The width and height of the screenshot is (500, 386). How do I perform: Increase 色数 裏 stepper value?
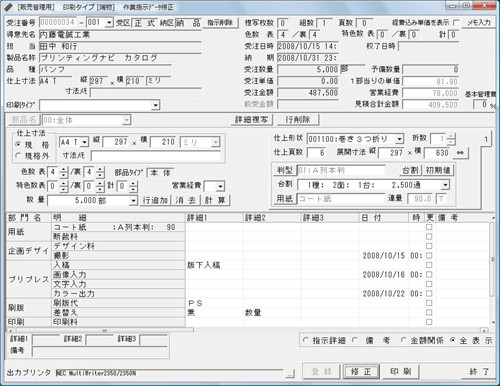pos(100,170)
